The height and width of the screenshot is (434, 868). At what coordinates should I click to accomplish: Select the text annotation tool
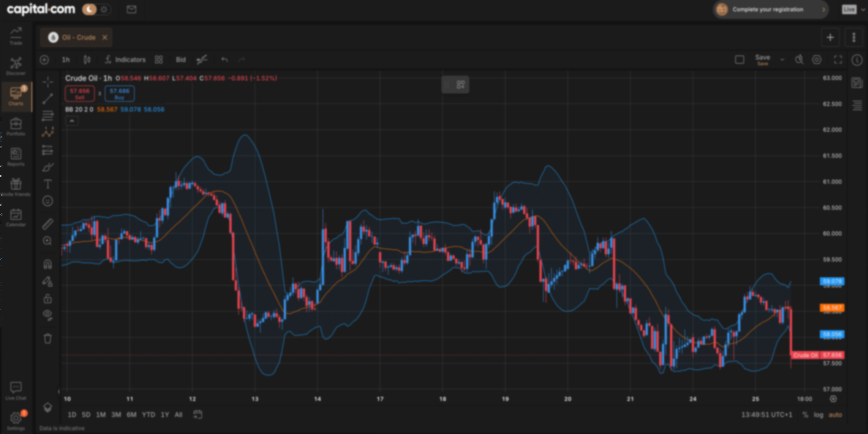tap(48, 184)
